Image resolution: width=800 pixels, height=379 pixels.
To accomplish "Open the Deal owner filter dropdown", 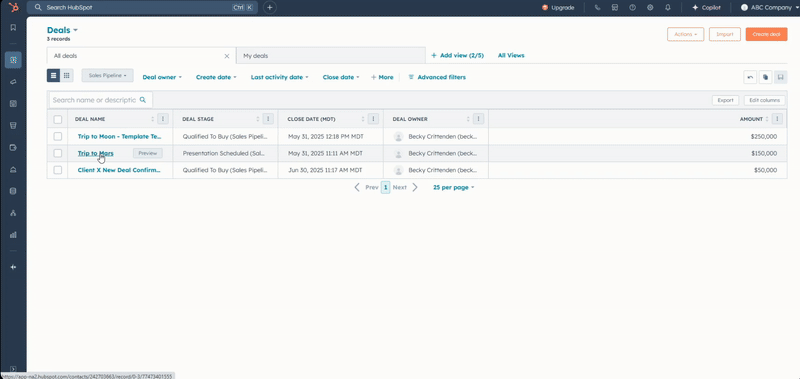I will click(x=162, y=77).
